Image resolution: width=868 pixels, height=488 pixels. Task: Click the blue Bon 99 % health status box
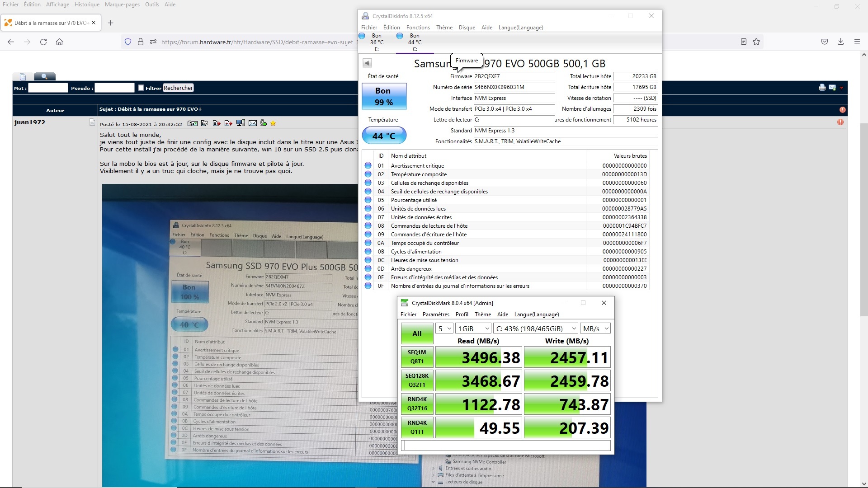pyautogui.click(x=384, y=96)
